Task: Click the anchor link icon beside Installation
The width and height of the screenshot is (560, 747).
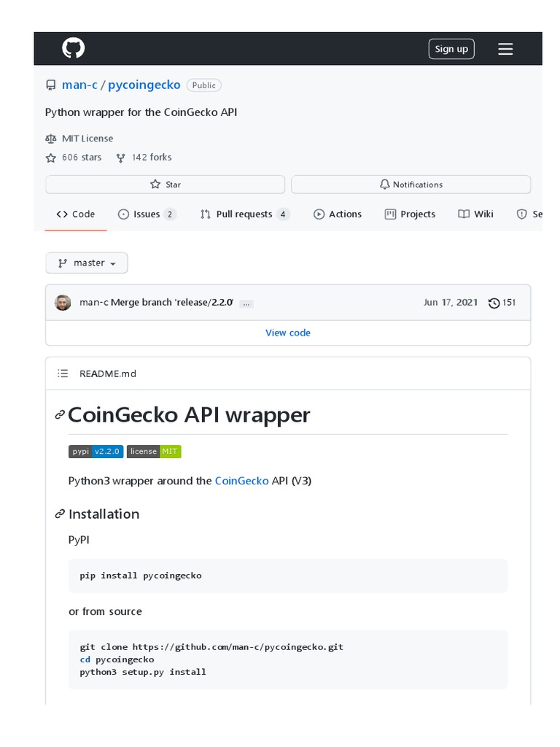Action: coord(60,514)
